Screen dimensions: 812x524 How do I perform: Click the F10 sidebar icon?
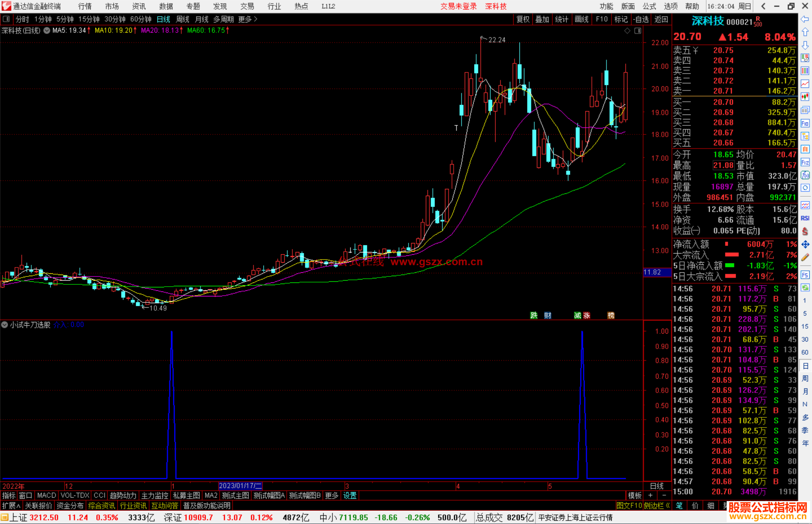point(805,123)
